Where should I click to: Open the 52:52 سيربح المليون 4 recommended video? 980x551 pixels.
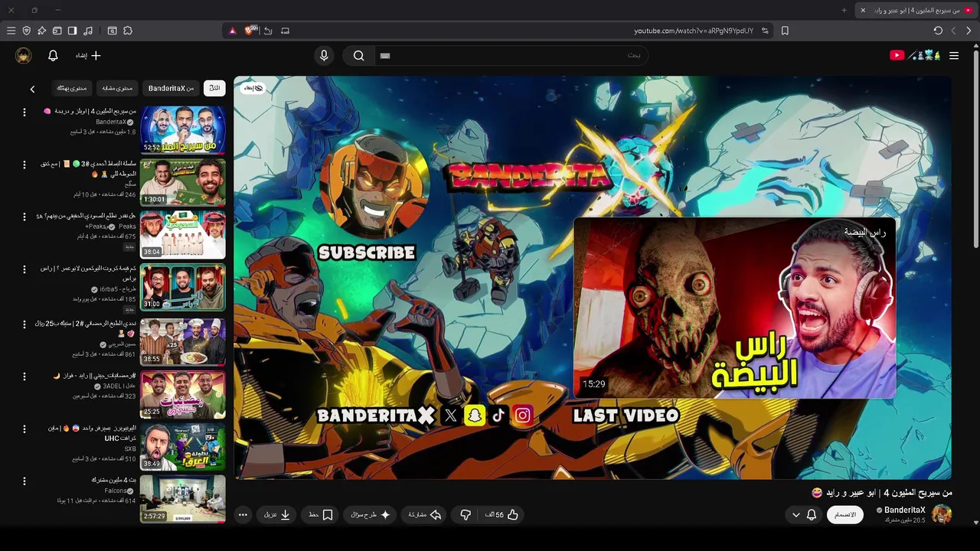(182, 129)
